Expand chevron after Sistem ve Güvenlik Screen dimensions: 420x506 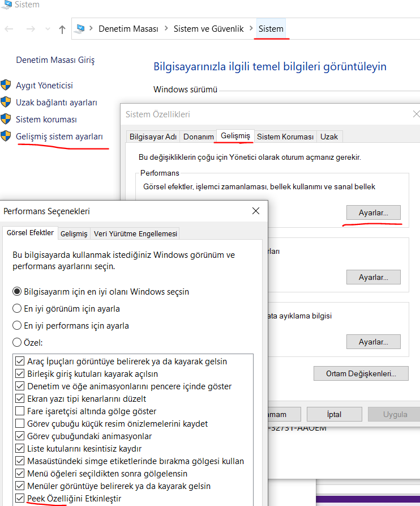click(251, 28)
